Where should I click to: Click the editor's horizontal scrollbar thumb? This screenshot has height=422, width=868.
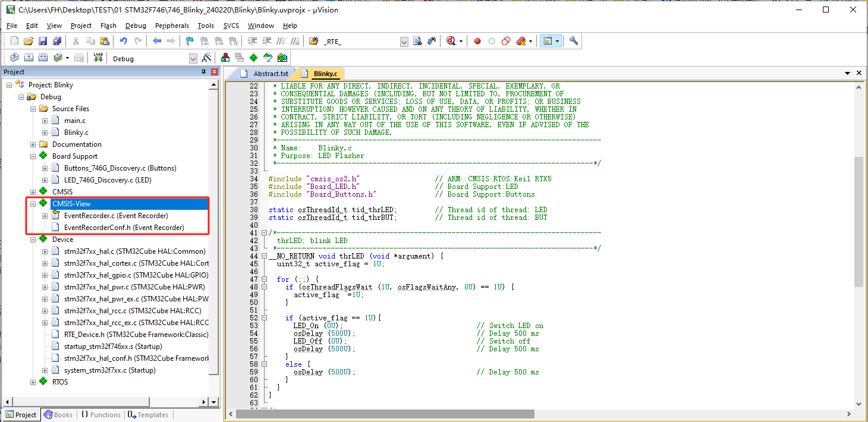(385, 414)
